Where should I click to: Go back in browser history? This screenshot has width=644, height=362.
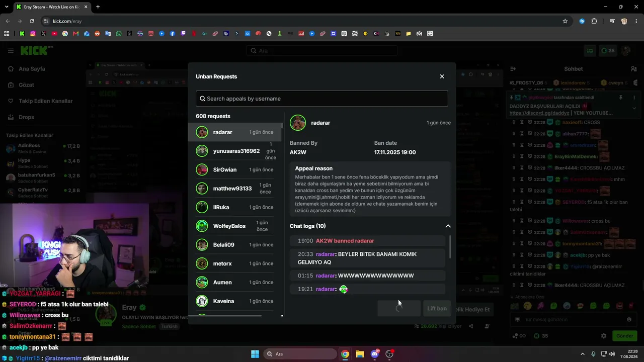pos(8,21)
